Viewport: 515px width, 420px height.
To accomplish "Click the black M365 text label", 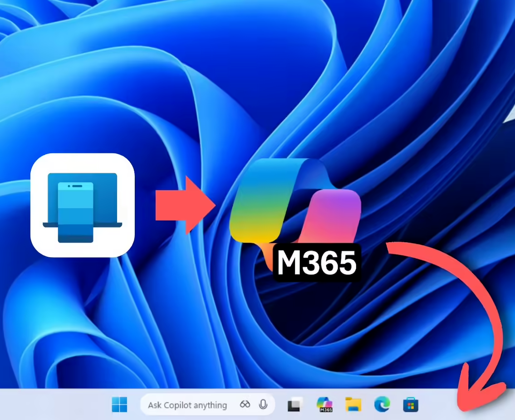I will pos(317,263).
